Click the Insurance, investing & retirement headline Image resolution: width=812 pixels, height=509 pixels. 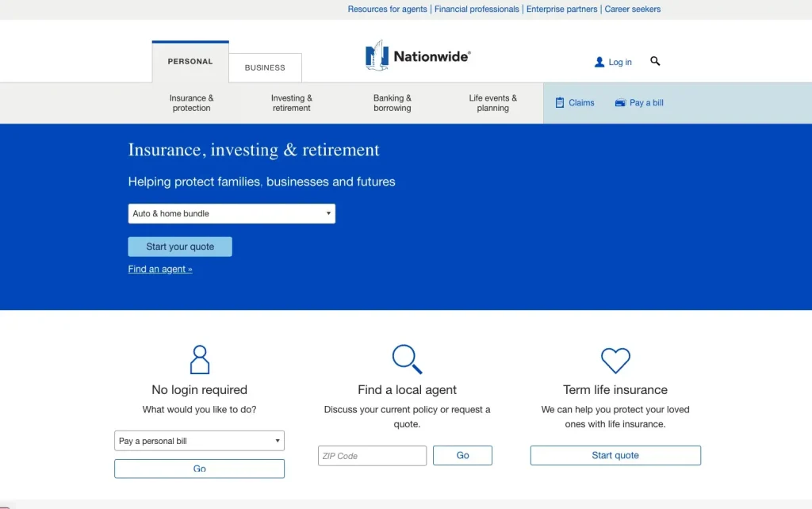(254, 150)
